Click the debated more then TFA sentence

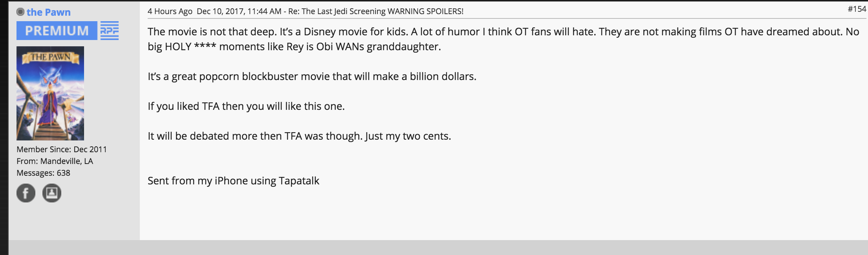tap(299, 136)
